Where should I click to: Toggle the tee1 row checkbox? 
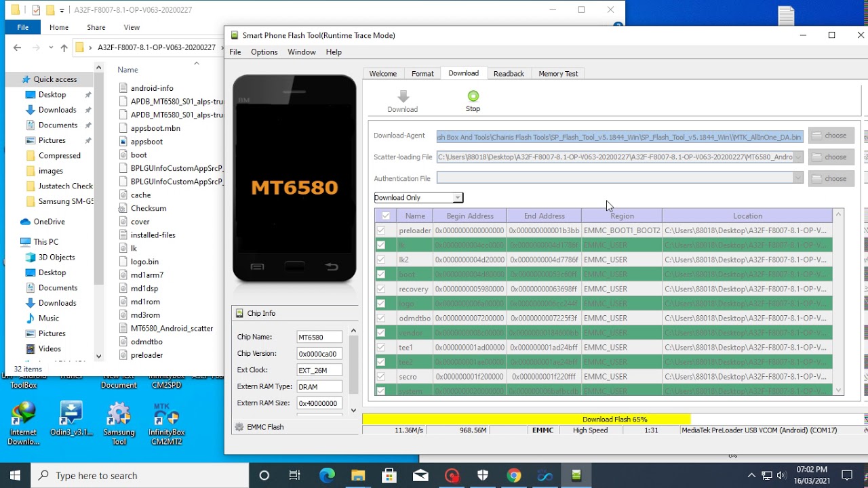[x=381, y=347]
